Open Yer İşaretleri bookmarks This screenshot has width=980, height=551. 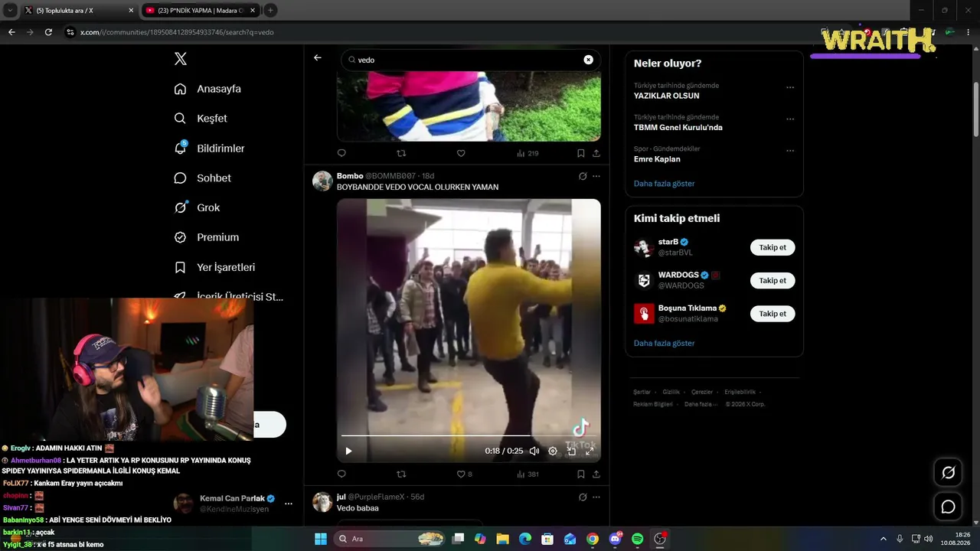click(x=214, y=267)
